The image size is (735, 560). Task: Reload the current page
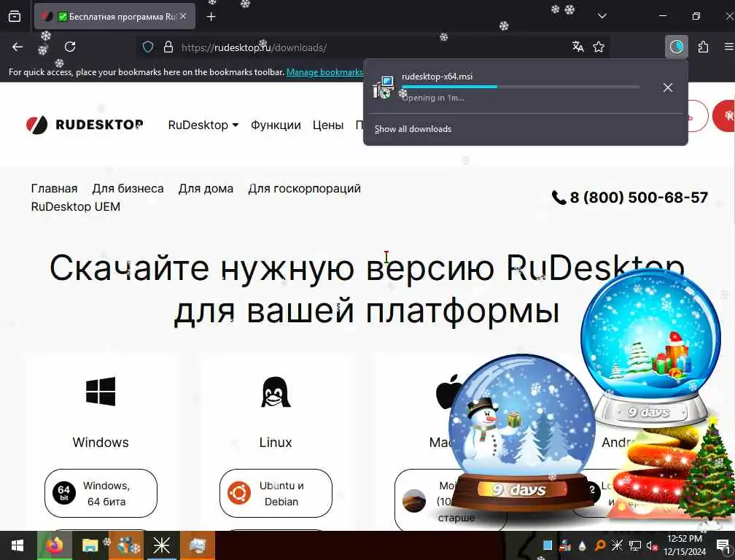[x=70, y=47]
